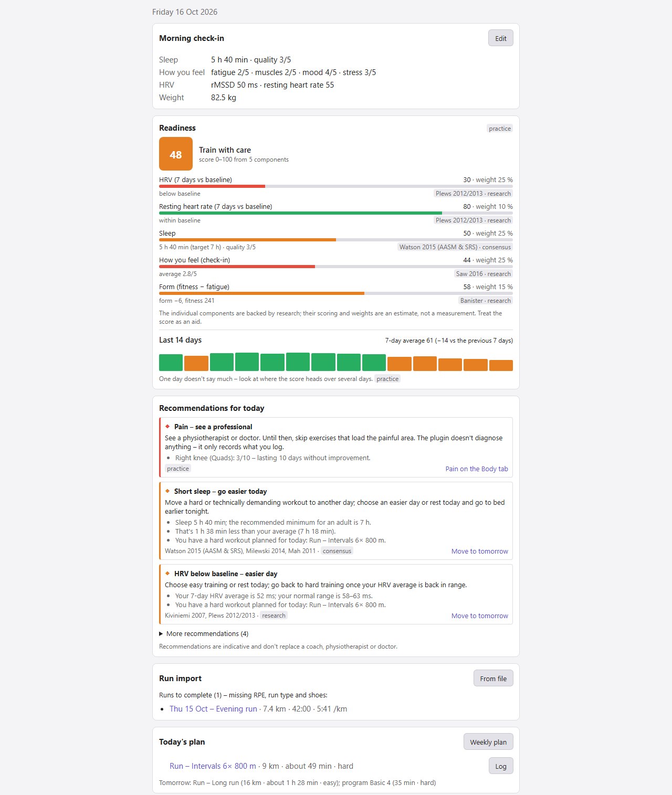Click the red diamond icon beside Pain heading

pyautogui.click(x=167, y=427)
